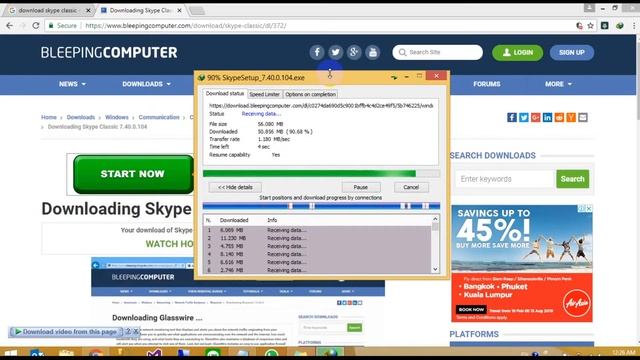640x360 pixels.
Task: Click the IDM extension icon in Chrome toolbar
Action: point(620,26)
